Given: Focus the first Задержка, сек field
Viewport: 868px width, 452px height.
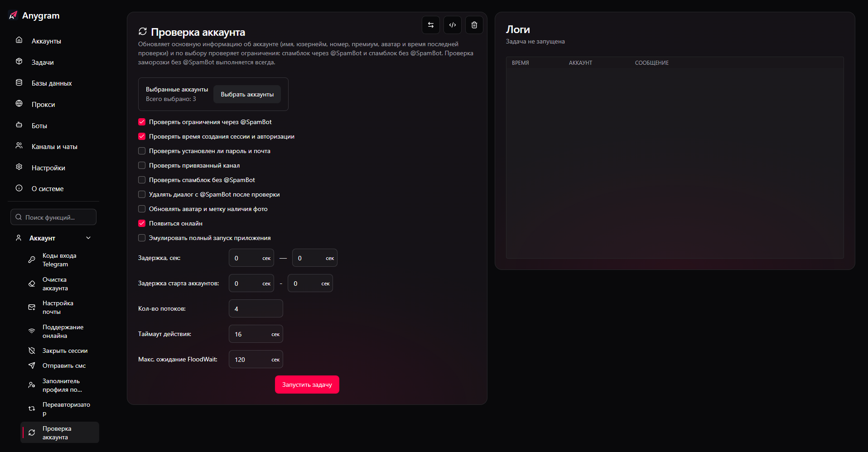Looking at the screenshot, I should pos(251,258).
